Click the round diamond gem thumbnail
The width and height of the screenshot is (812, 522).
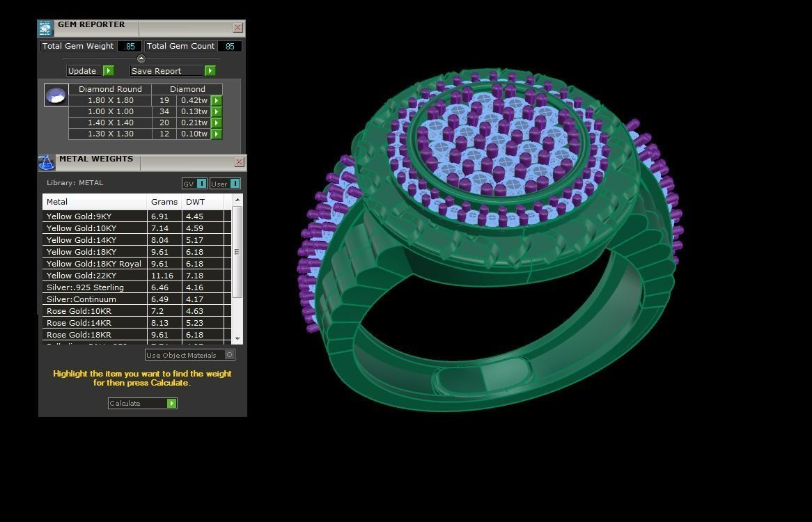56,95
